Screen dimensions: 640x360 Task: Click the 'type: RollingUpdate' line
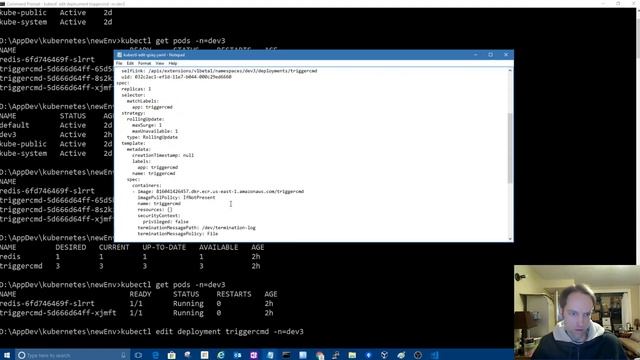pyautogui.click(x=152, y=137)
